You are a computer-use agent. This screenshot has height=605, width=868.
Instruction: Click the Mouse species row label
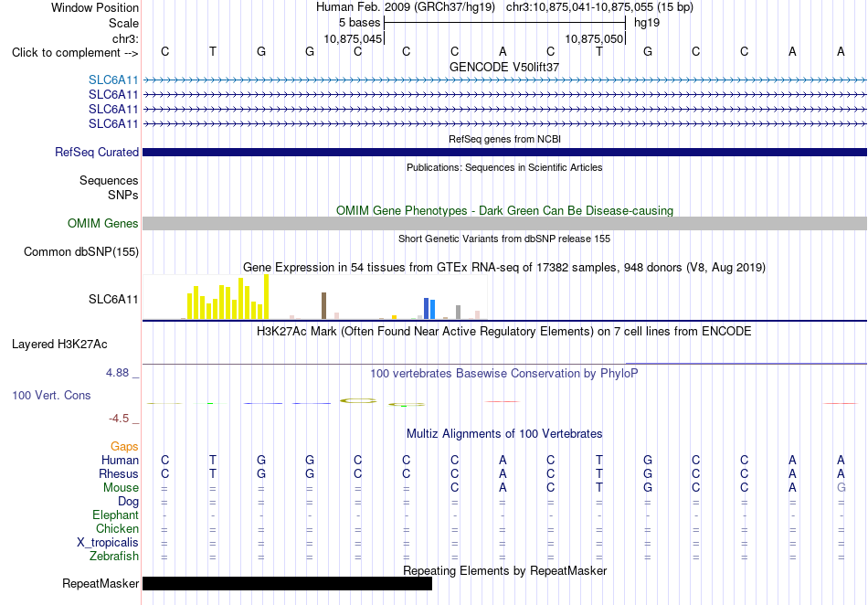pos(121,488)
